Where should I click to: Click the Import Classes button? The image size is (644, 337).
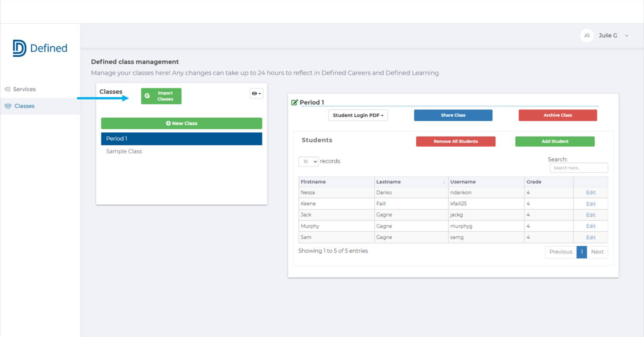click(161, 96)
